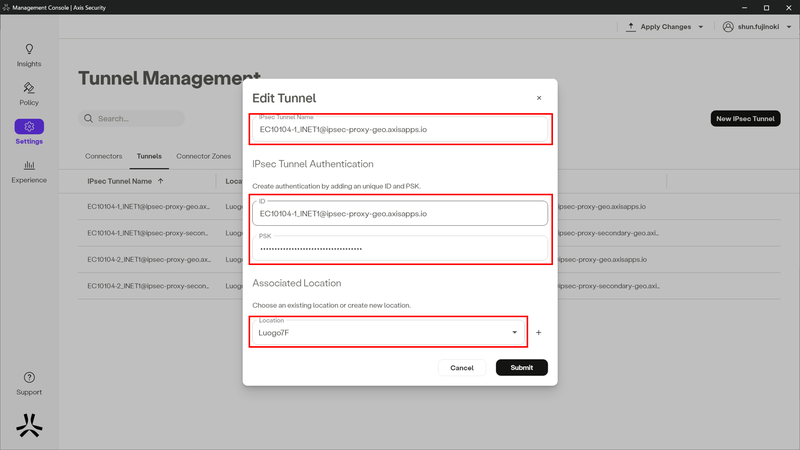The height and width of the screenshot is (450, 800).
Task: Click into the PSK password field
Action: [x=400, y=248]
